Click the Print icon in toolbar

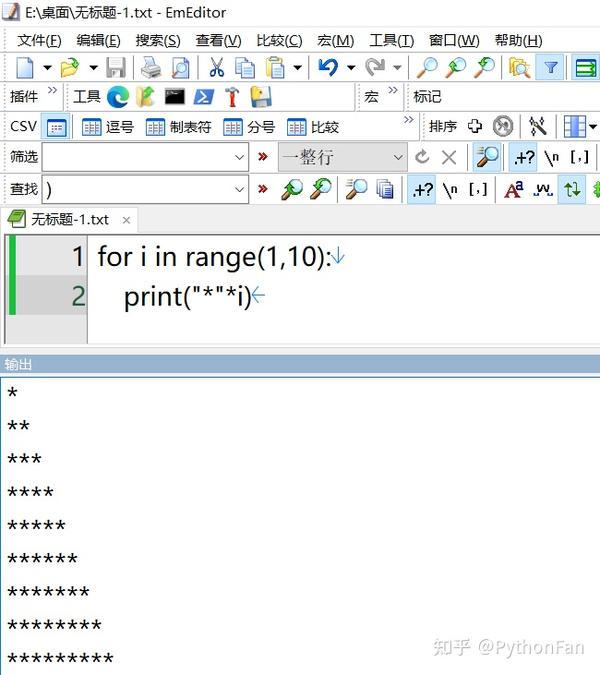pos(151,68)
